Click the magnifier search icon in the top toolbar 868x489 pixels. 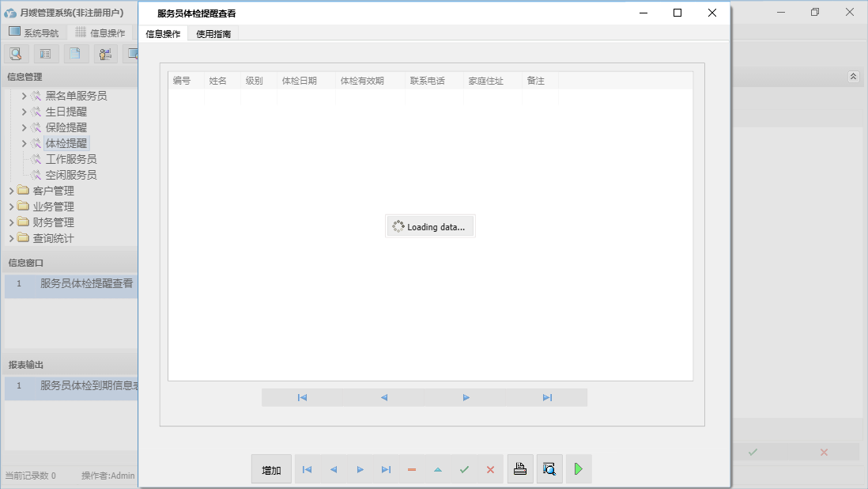pos(16,54)
